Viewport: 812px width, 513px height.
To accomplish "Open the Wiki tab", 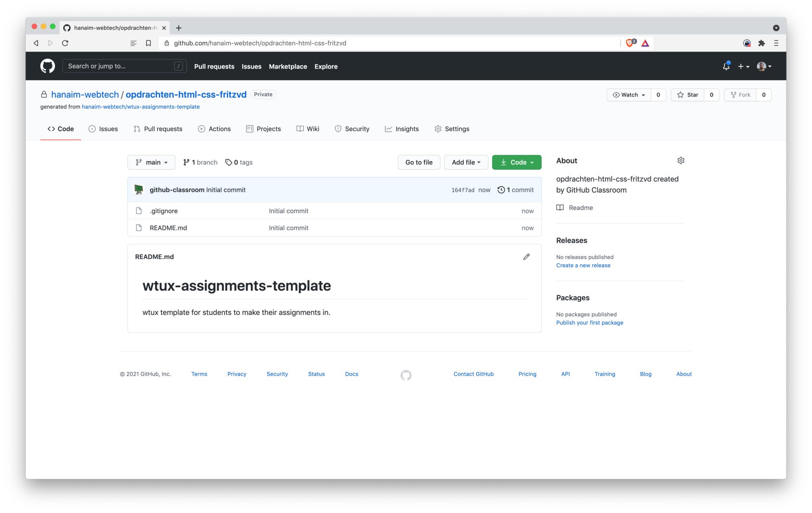I will [x=308, y=129].
